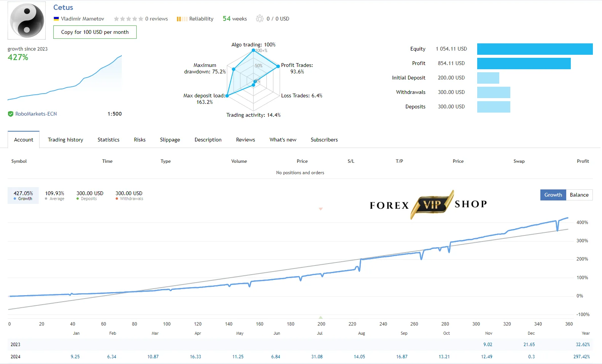
Task: Click 2024 Sep value 16.87
Action: pyautogui.click(x=402, y=357)
